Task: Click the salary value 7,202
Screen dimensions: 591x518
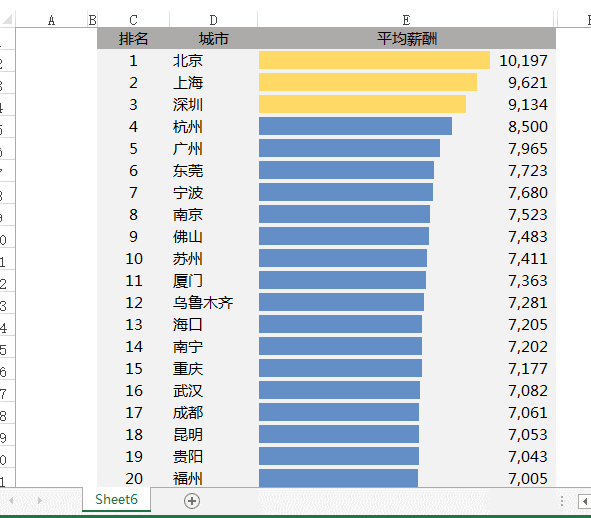Action: point(527,346)
